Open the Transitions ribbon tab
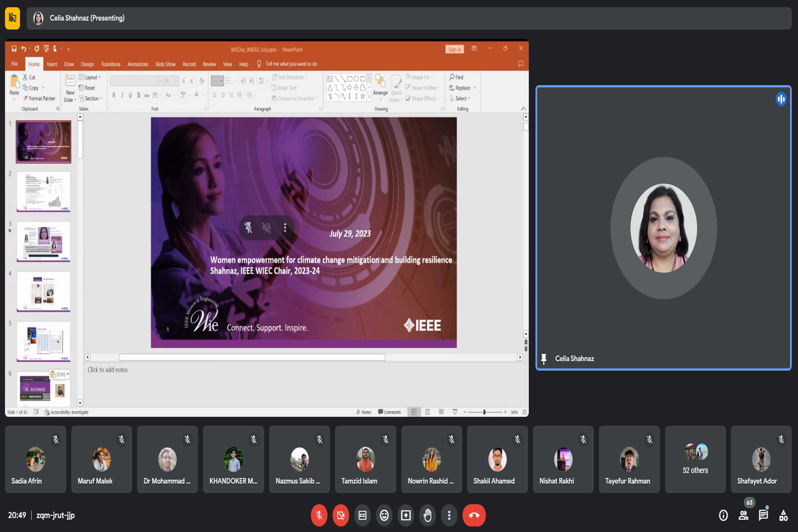798x532 pixels. [111, 64]
